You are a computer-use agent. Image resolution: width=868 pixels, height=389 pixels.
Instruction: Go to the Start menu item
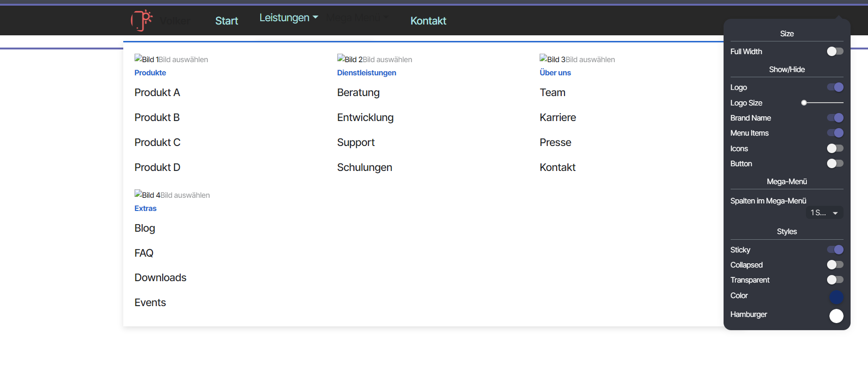(226, 21)
